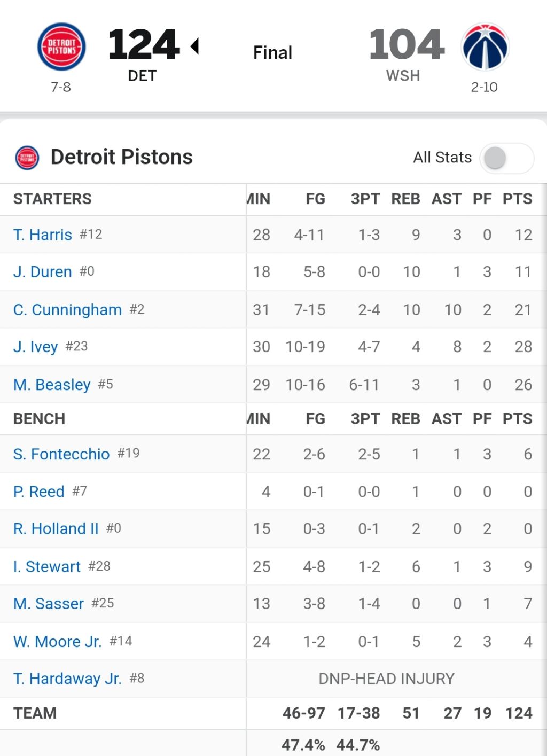Toggle the All Stats switch
This screenshot has width=547, height=756.
pyautogui.click(x=506, y=158)
